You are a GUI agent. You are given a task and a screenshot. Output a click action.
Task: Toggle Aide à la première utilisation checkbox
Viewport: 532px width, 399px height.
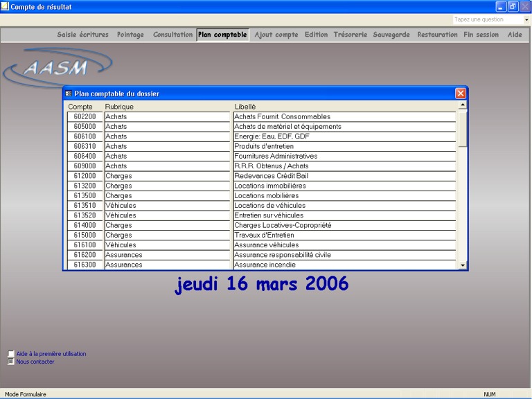(11, 353)
